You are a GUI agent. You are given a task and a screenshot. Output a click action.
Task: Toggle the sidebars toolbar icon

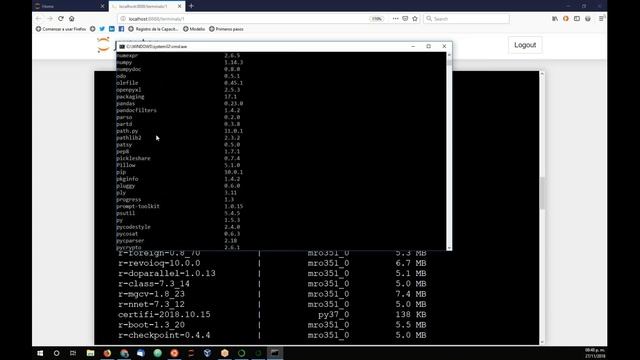pos(577,19)
